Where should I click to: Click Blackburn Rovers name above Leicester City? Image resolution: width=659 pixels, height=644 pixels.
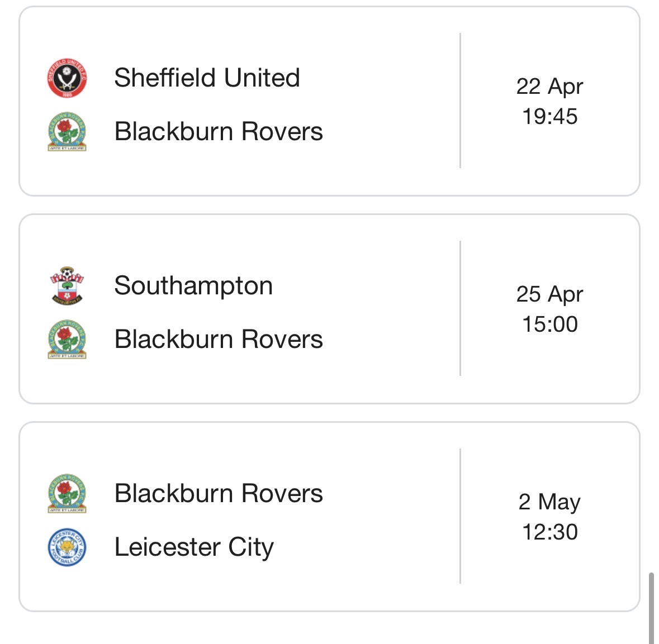pos(219,493)
